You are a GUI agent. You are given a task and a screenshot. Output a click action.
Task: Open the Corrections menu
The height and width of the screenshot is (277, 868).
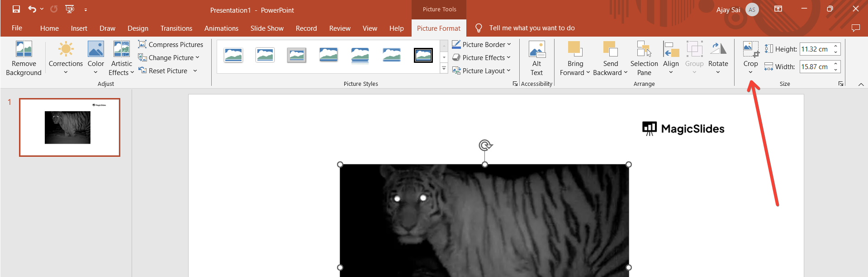(x=66, y=58)
